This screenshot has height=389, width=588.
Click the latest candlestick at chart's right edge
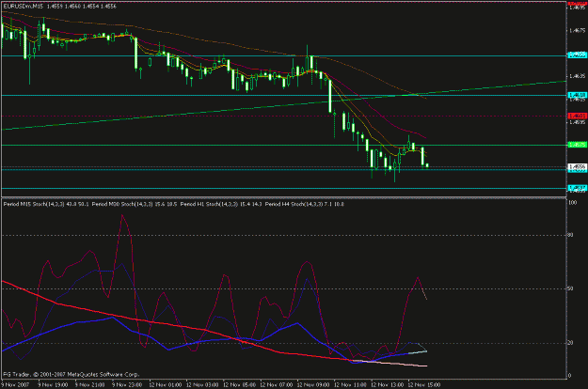click(x=427, y=165)
